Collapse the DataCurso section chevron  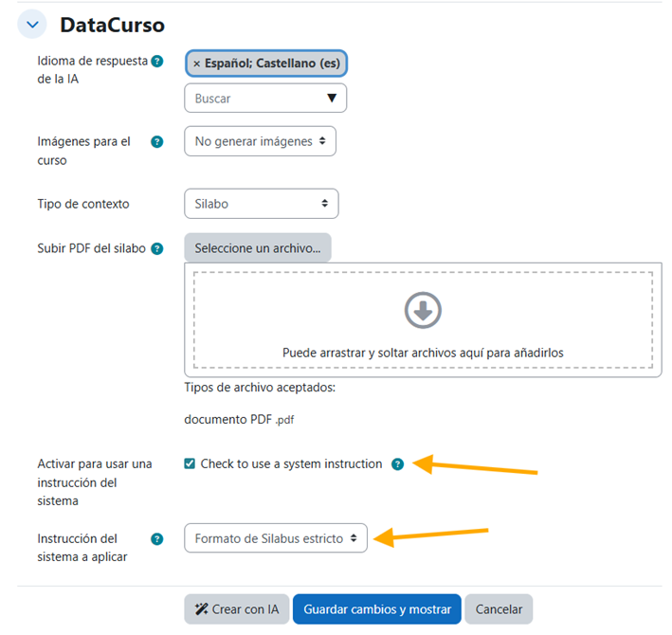point(33,26)
